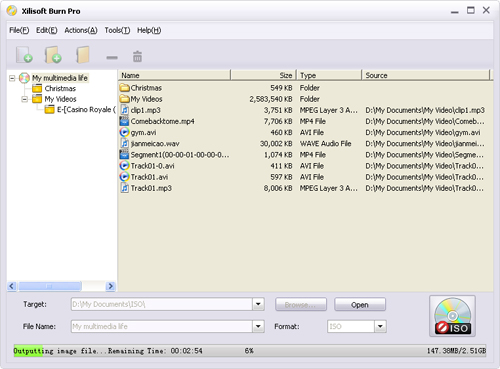
Task: Click the WAVE Audio File type cell
Action: pyautogui.click(x=325, y=144)
